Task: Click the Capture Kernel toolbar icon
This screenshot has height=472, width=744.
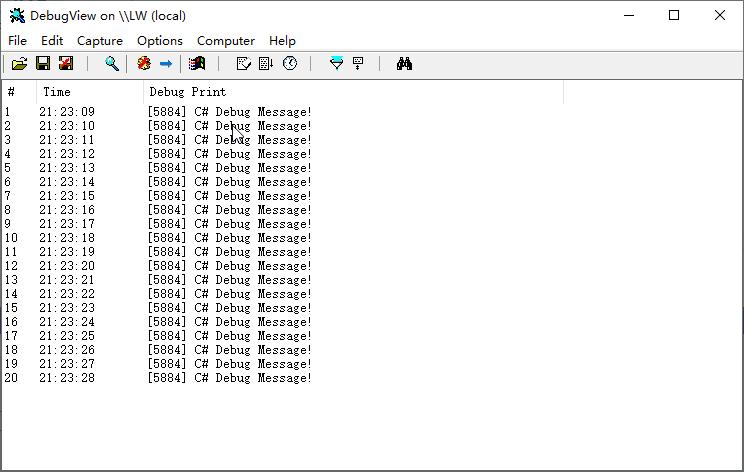Action: pos(197,64)
